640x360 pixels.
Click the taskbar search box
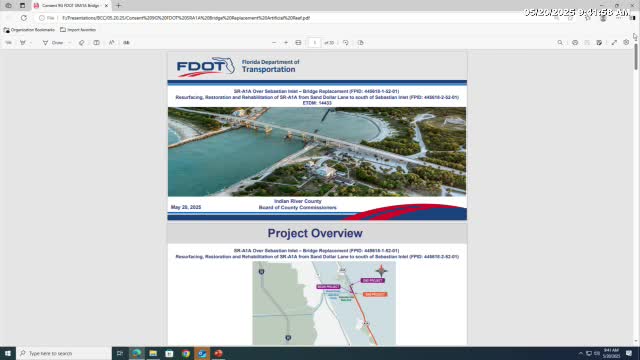64,353
